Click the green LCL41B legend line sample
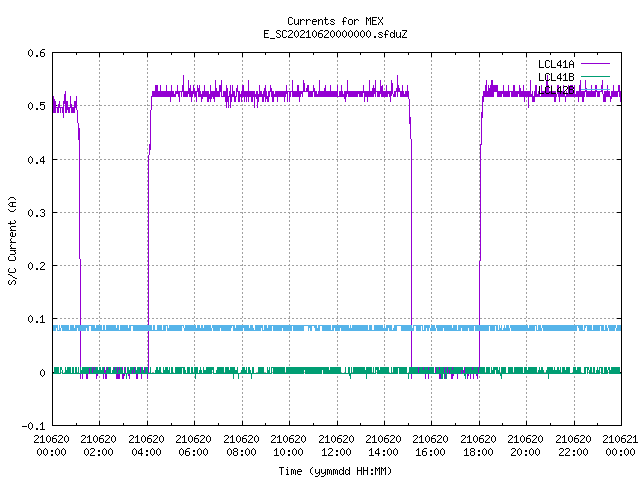The image size is (640, 480). pos(595,76)
